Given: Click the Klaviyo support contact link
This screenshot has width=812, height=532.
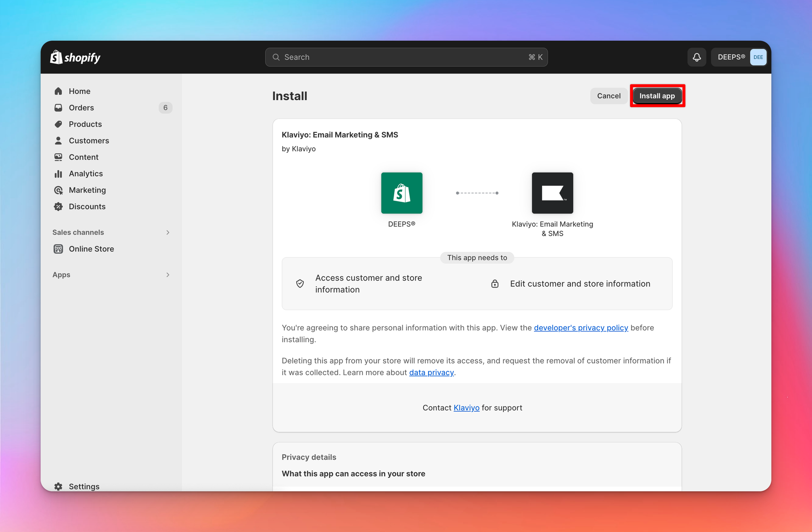Looking at the screenshot, I should click(466, 408).
